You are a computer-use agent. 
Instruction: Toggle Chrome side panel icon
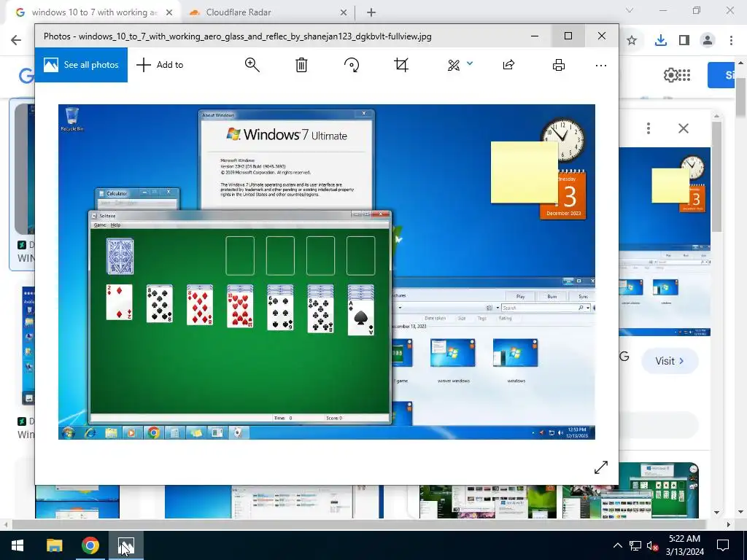pos(684,41)
